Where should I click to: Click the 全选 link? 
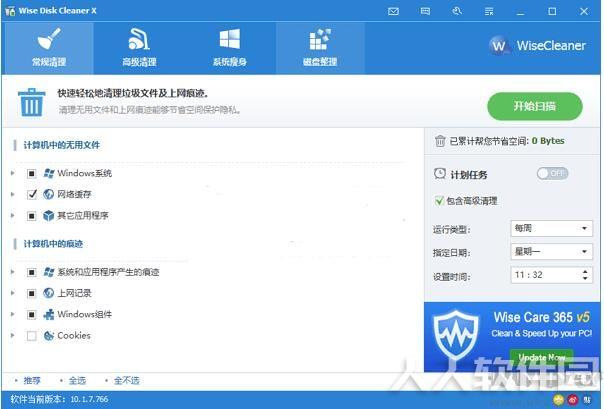[x=77, y=381]
